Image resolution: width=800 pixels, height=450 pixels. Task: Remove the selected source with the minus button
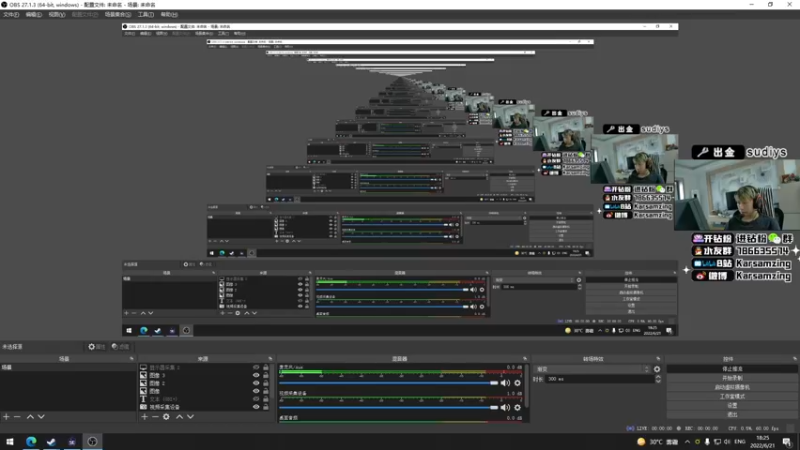pyautogui.click(x=155, y=417)
